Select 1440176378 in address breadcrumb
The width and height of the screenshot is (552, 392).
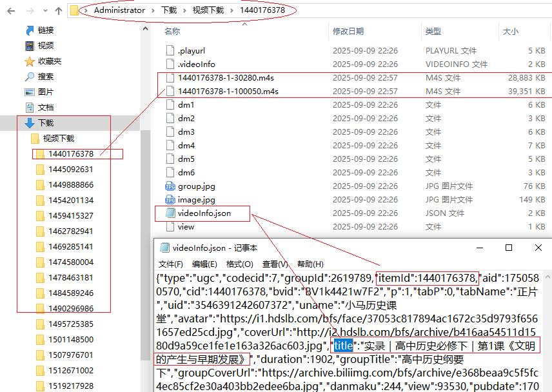point(262,10)
